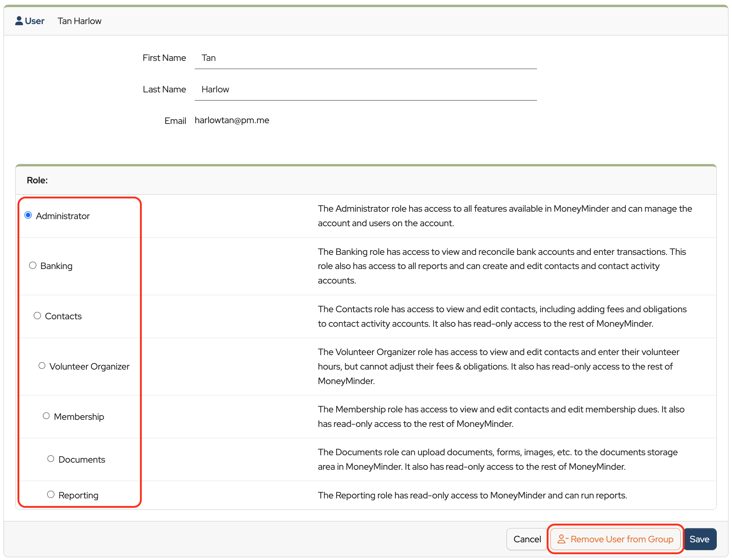
Task: Select the Administrator role radio button
Action: pyautogui.click(x=28, y=215)
